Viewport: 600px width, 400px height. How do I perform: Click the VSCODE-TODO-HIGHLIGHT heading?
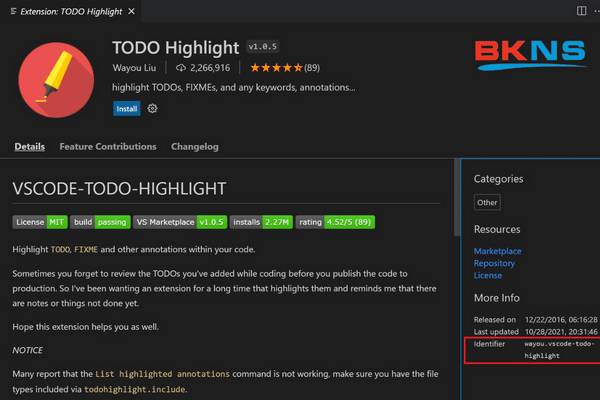(x=119, y=189)
